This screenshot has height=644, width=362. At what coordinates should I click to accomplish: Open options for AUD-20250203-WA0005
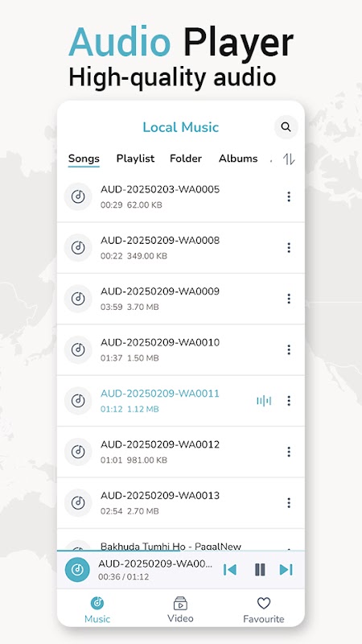click(289, 196)
